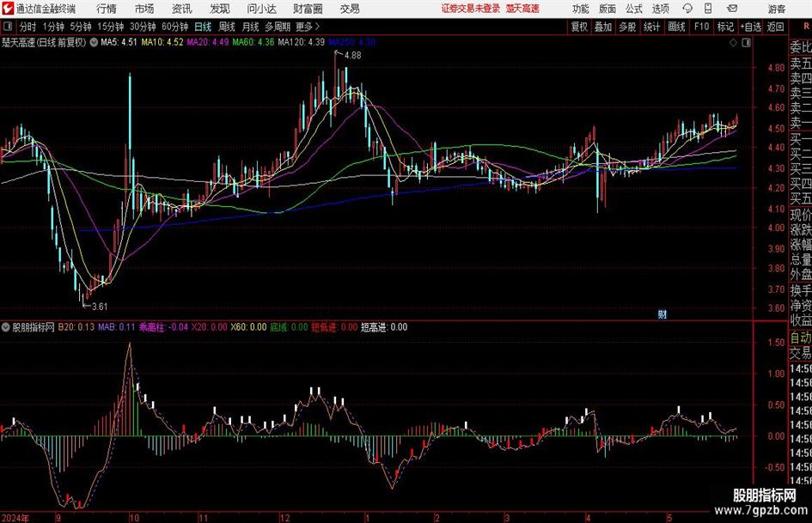Click the 多股 multi-stock button
This screenshot has height=523, width=812.
pos(627,27)
